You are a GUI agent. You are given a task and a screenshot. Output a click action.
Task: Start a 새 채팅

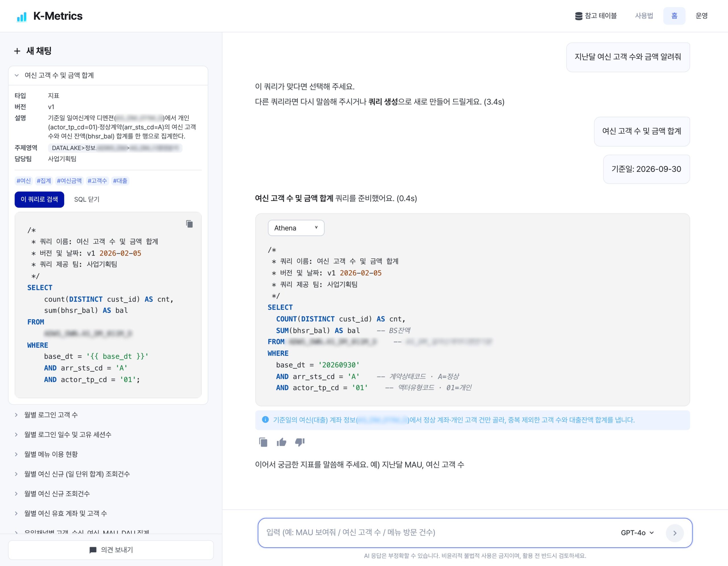click(x=33, y=51)
